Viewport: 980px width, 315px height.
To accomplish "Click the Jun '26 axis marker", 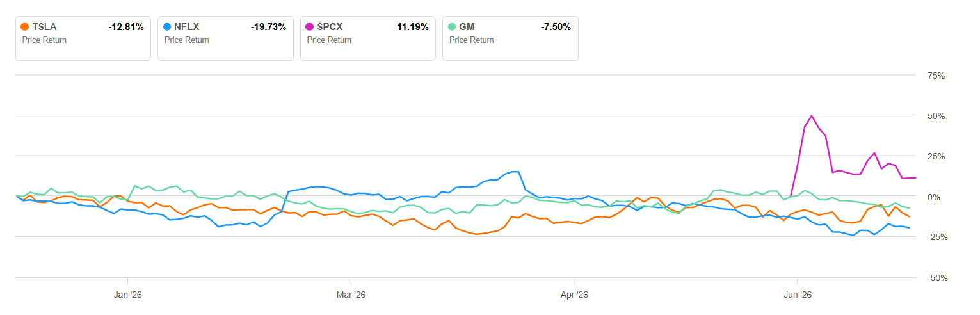I will pos(798,295).
